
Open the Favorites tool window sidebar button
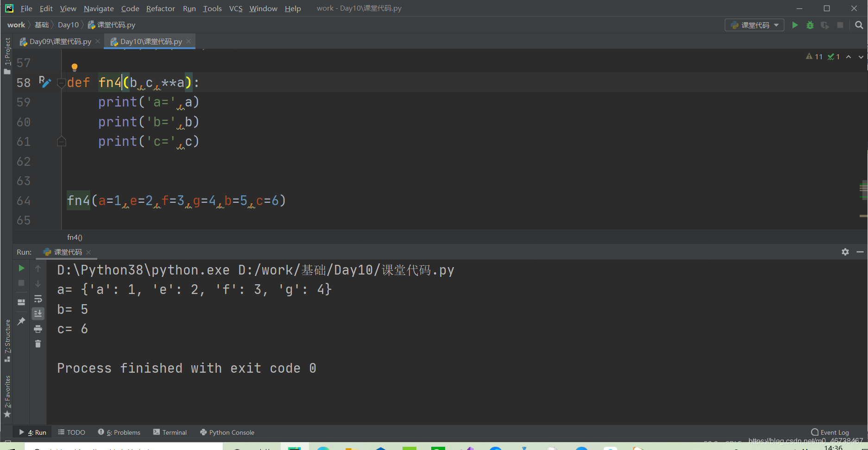7,396
